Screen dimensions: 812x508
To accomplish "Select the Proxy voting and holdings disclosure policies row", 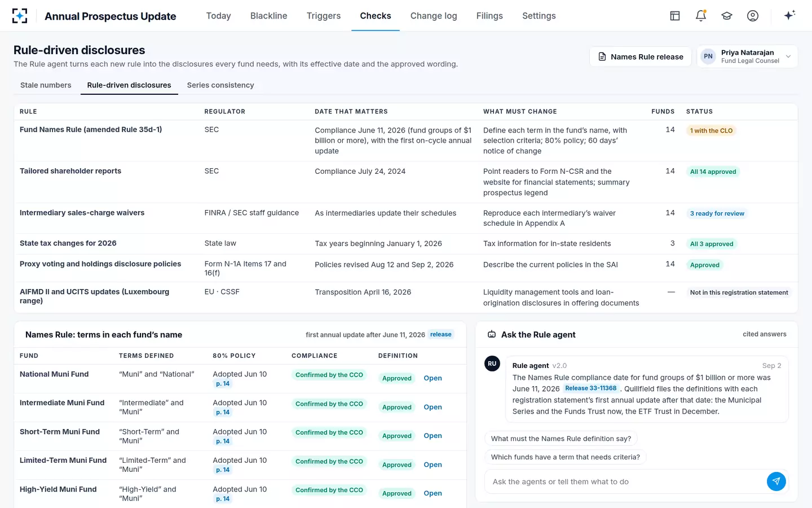I will click(406, 268).
